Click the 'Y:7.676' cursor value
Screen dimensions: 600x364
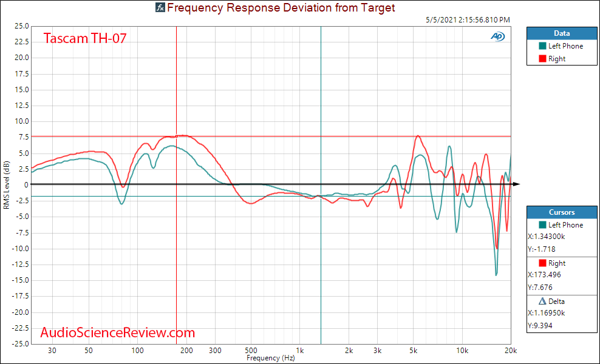click(x=540, y=287)
